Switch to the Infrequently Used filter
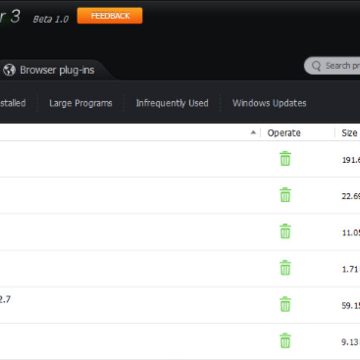The image size is (360, 360). [172, 103]
